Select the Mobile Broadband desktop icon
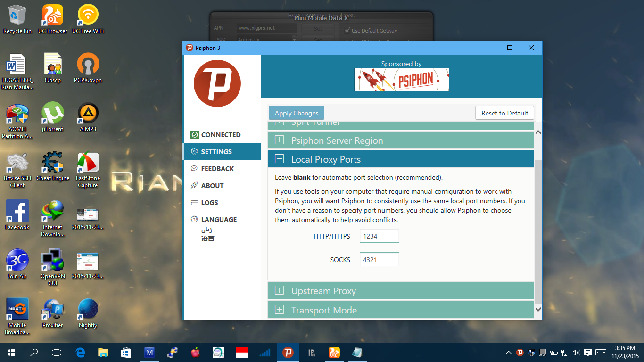This screenshot has height=362, width=644. pos(17,317)
